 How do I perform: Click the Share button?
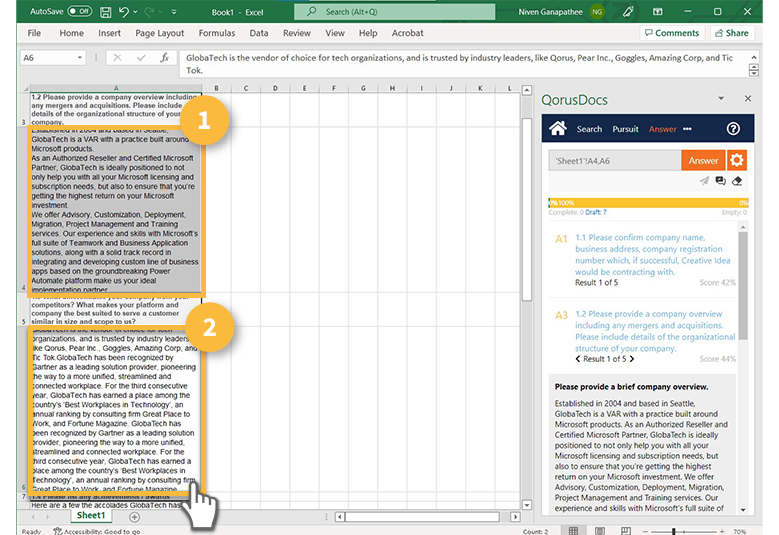731,33
